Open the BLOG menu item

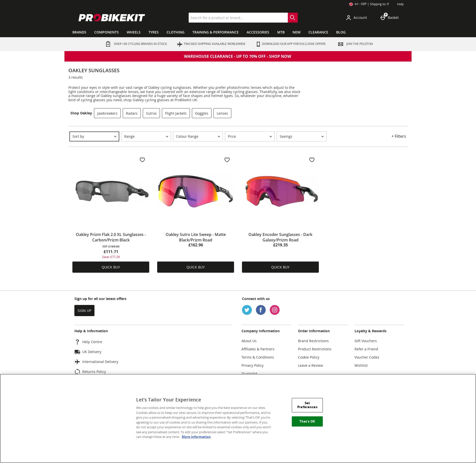(341, 32)
